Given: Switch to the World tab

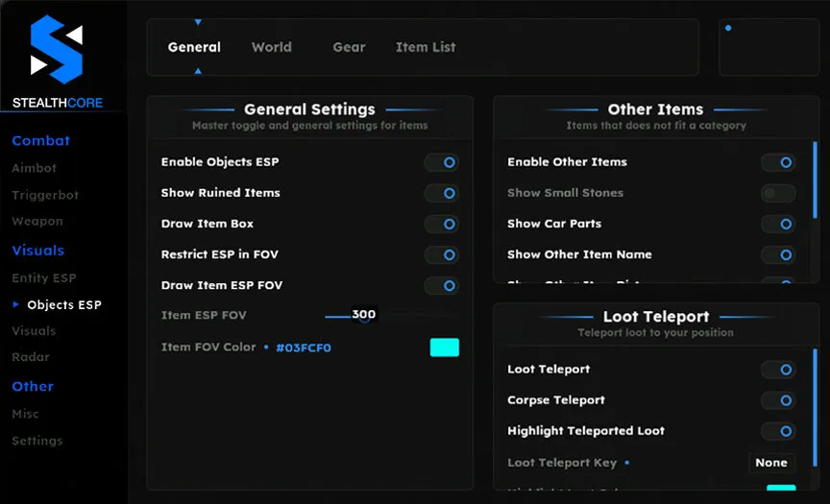Looking at the screenshot, I should tap(271, 47).
